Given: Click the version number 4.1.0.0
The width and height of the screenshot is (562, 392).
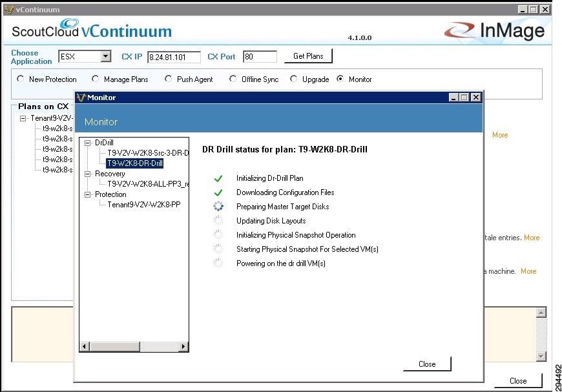Looking at the screenshot, I should click(x=360, y=37).
